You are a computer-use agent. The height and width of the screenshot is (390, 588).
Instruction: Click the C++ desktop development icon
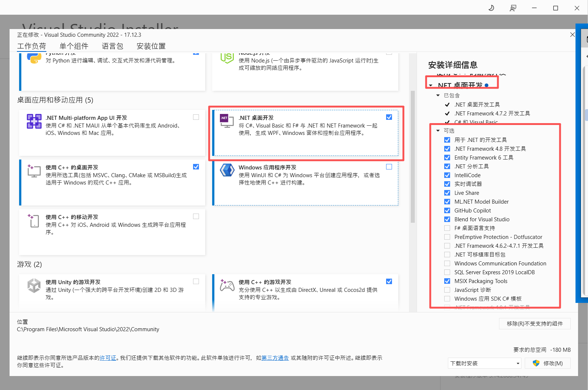[34, 171]
